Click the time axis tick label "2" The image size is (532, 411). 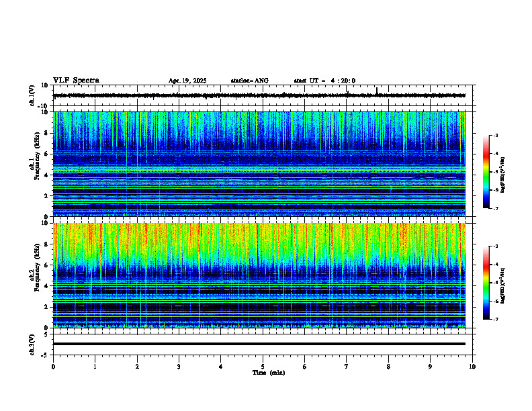pos(137,367)
